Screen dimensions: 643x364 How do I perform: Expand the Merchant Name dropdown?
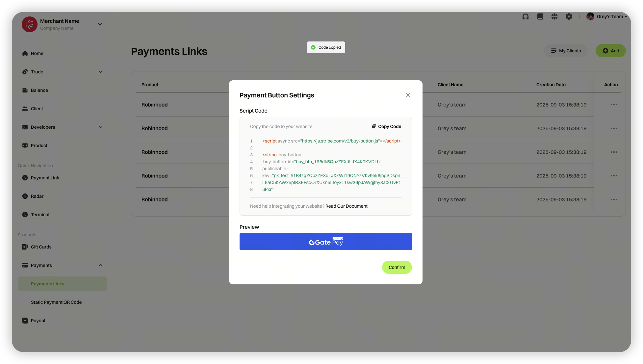click(100, 24)
